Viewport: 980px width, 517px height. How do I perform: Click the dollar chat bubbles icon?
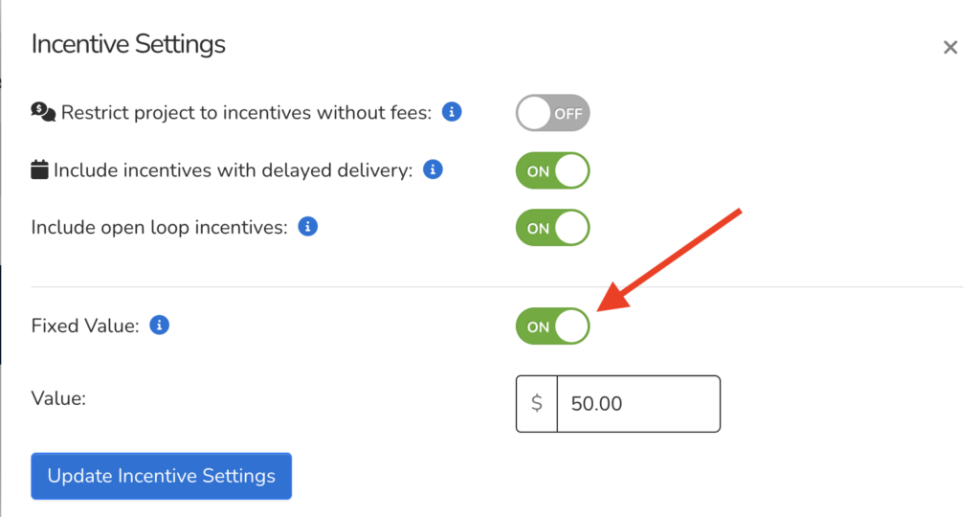[43, 112]
